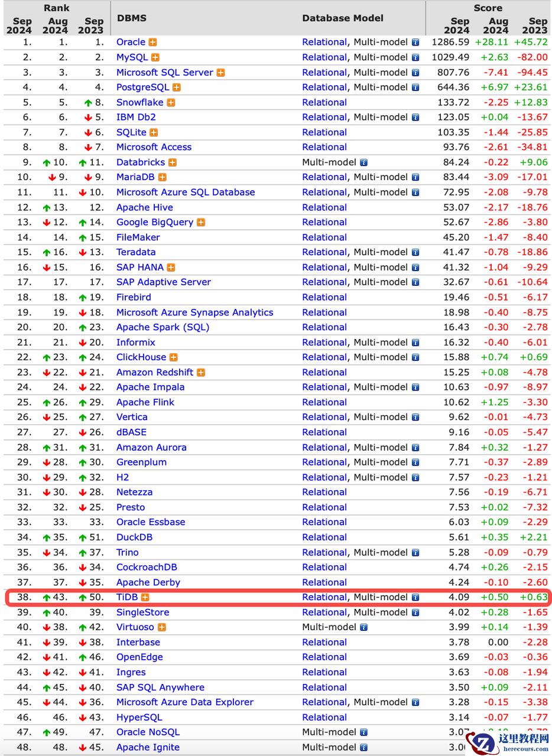Open Microsoft Azure Data Explorer link
The image size is (552, 756).
(185, 702)
